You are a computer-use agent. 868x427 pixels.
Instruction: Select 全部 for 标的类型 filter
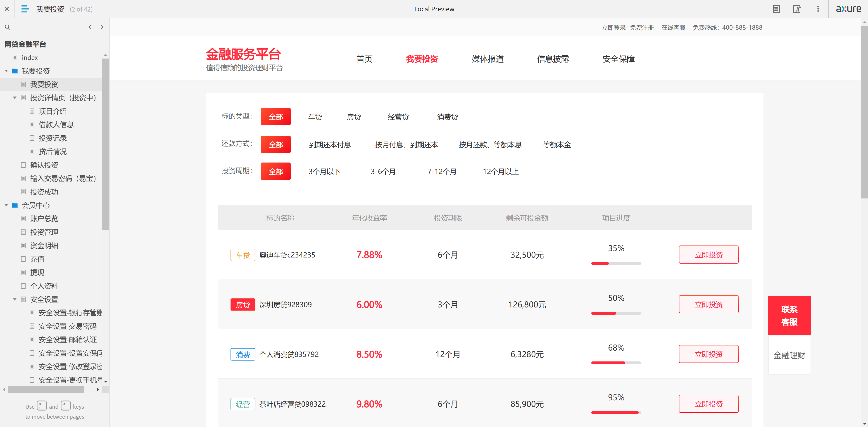[x=276, y=116]
